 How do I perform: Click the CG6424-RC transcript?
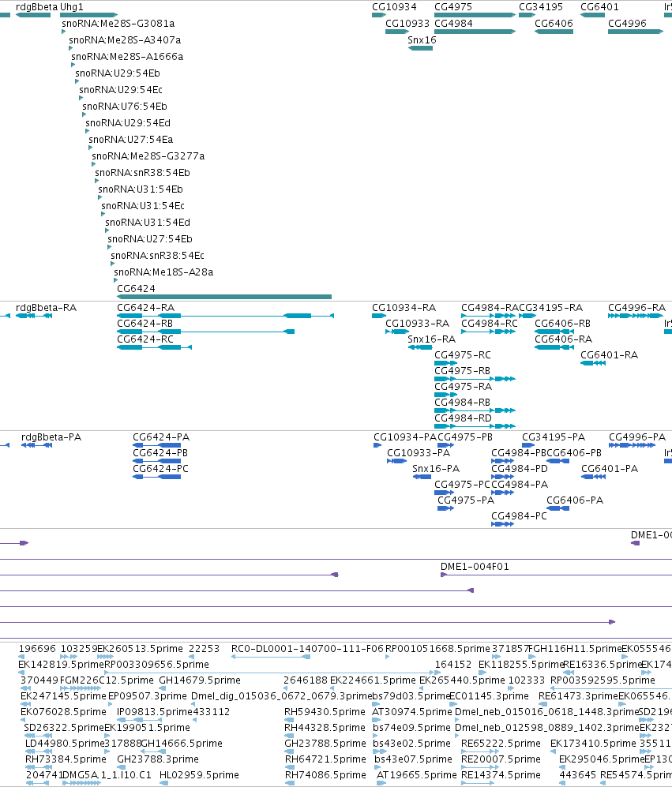coord(154,347)
